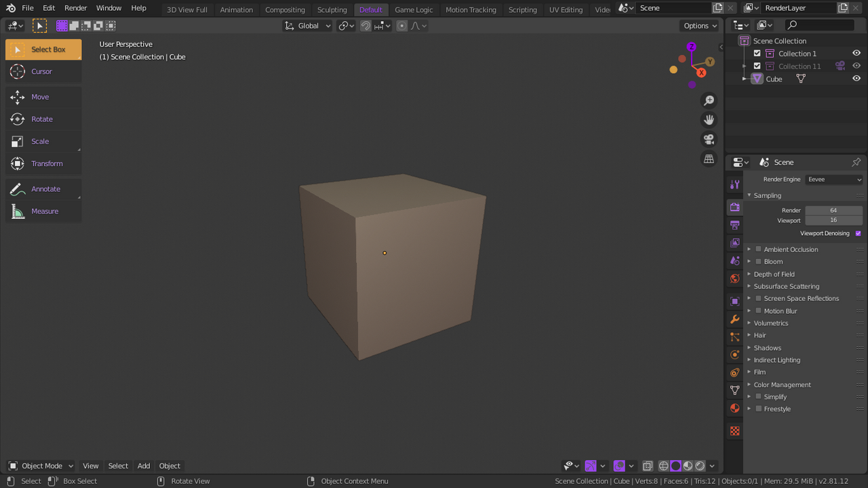
Task: Open the Scene properties tab
Action: point(734,260)
